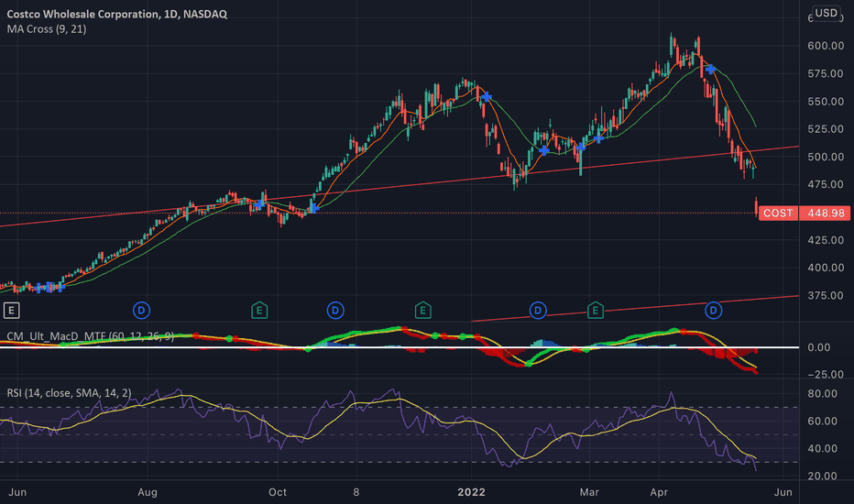Click the 600.00 price axis label

[x=826, y=46]
